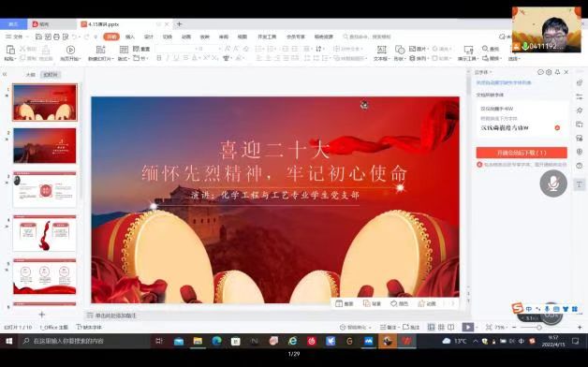Open the slideshow play options arrow in status bar
The image size is (588, 367).
477,328
